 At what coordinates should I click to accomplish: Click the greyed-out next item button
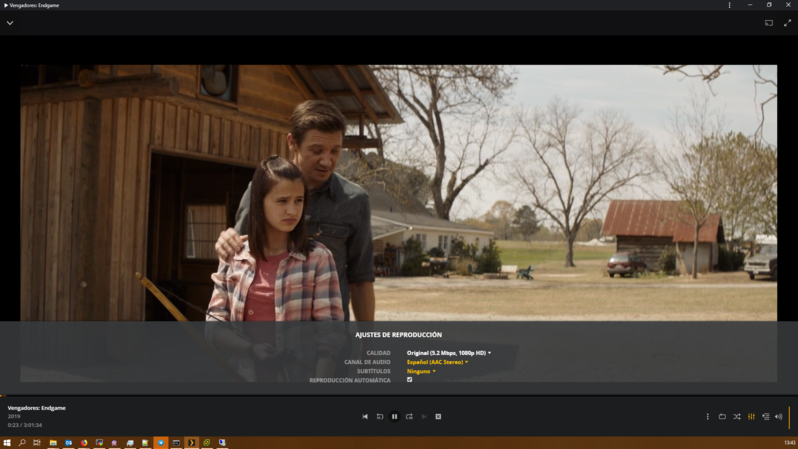424,416
